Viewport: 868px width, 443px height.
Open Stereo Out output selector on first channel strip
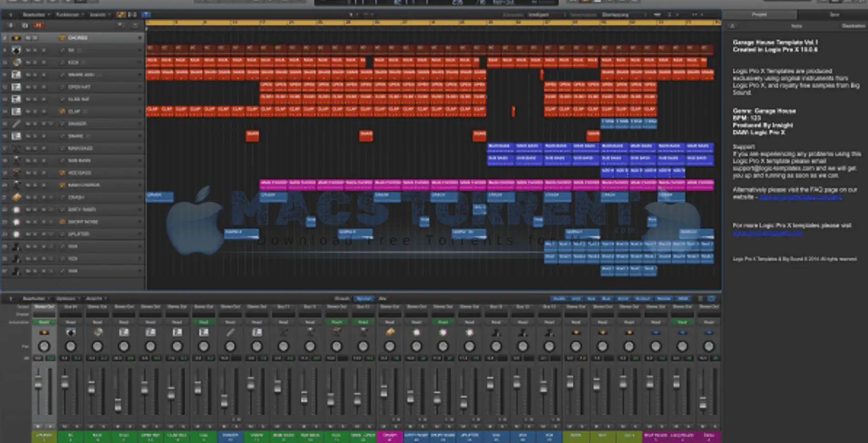44,307
